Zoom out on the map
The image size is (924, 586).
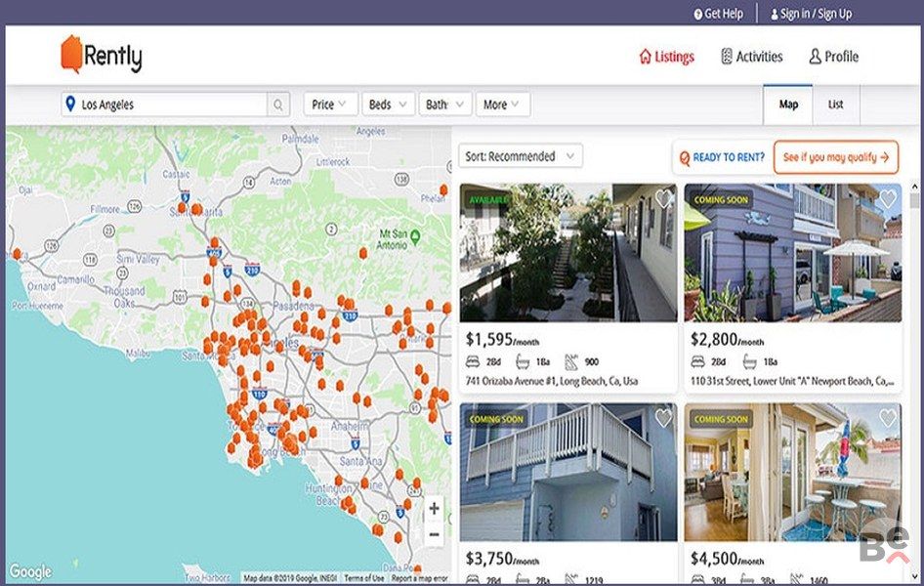pyautogui.click(x=434, y=534)
